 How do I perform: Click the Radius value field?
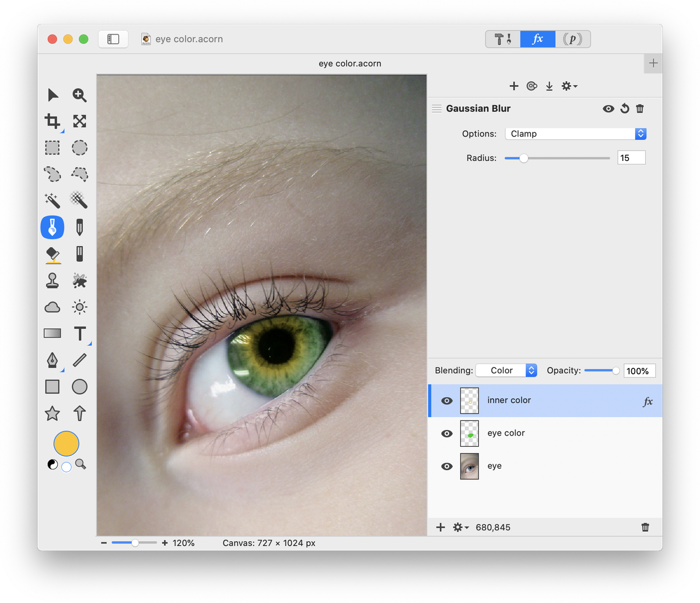click(x=631, y=158)
